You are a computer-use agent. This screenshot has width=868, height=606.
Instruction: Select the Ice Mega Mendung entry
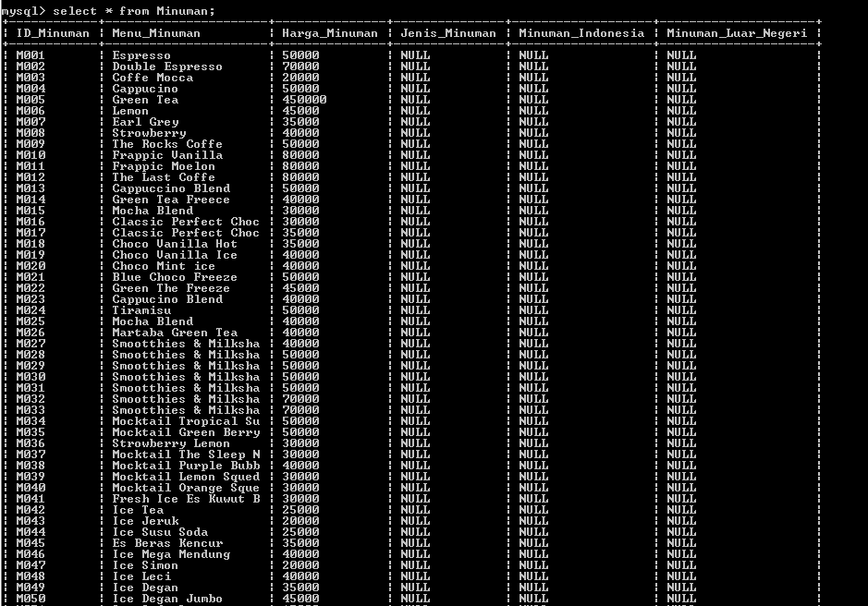tap(171, 554)
